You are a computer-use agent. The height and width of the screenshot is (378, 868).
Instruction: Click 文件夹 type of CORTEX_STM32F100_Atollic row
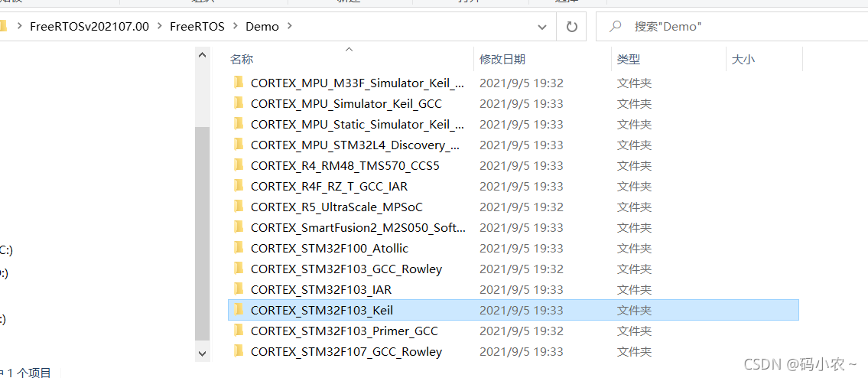point(635,249)
